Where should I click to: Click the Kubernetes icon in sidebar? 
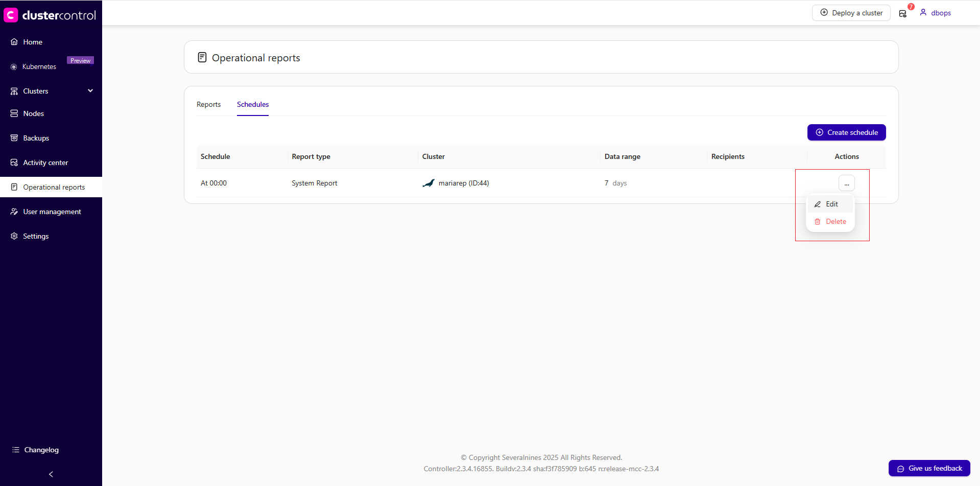14,67
